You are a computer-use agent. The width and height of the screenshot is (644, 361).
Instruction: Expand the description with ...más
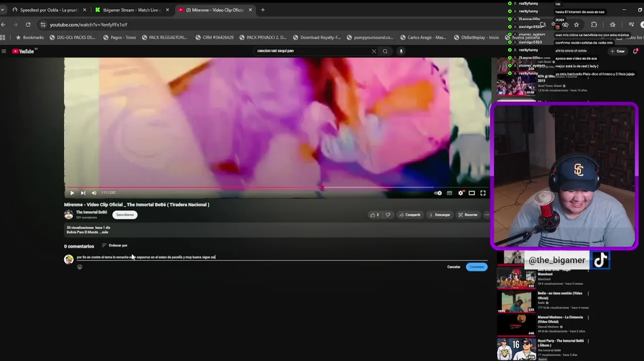(x=103, y=232)
